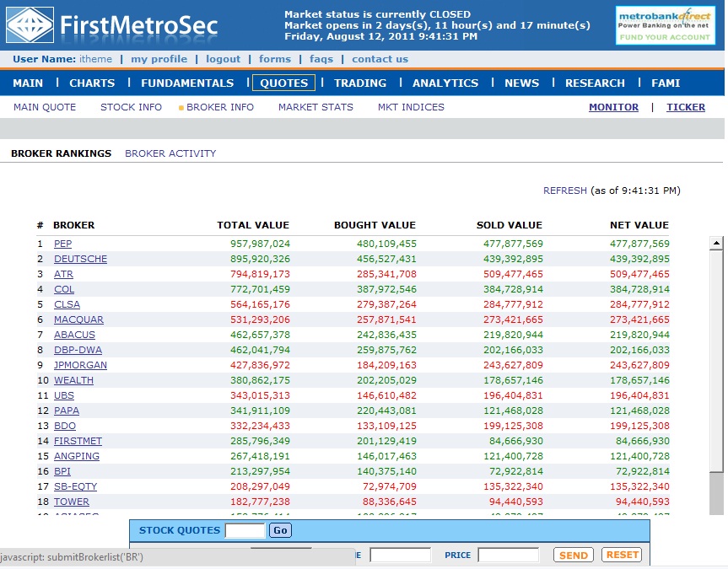Switch to MAIN QUOTE submenu
Viewport: 728px width, 569px height.
(45, 107)
